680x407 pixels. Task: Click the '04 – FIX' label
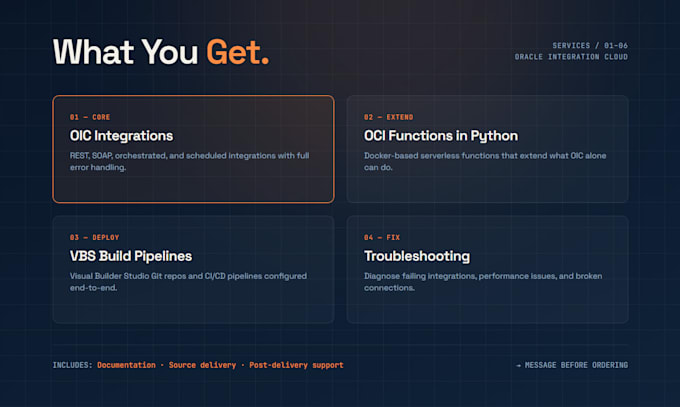tap(382, 237)
